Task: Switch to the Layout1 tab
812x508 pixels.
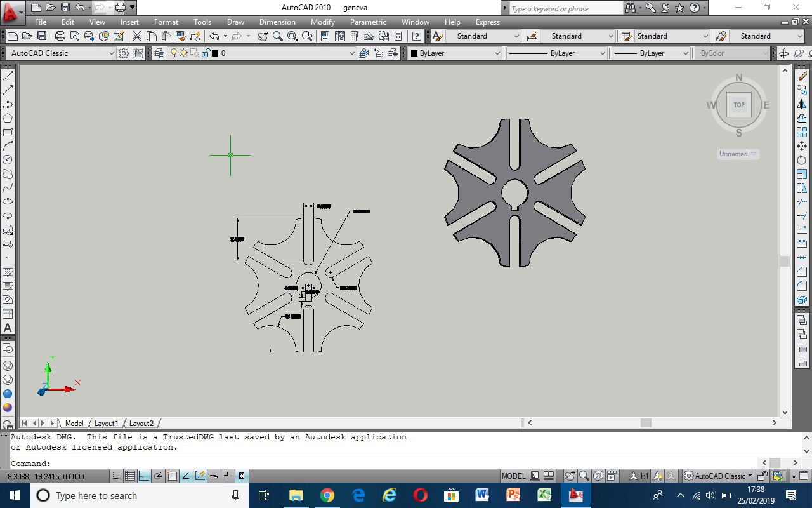Action: pos(106,423)
